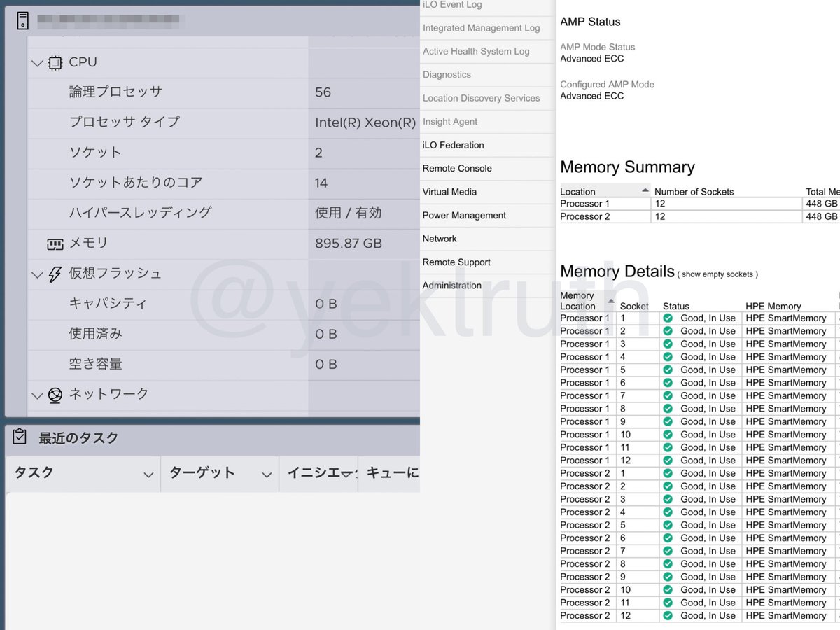Click green status icon for Processor 2 socket 6
840x630 pixels.
click(668, 538)
